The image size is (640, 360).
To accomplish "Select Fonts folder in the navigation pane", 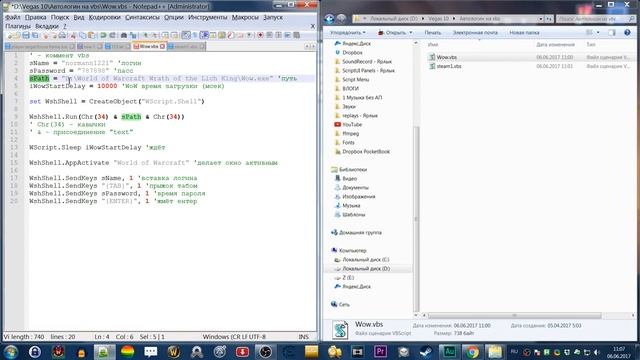I will point(348,142).
